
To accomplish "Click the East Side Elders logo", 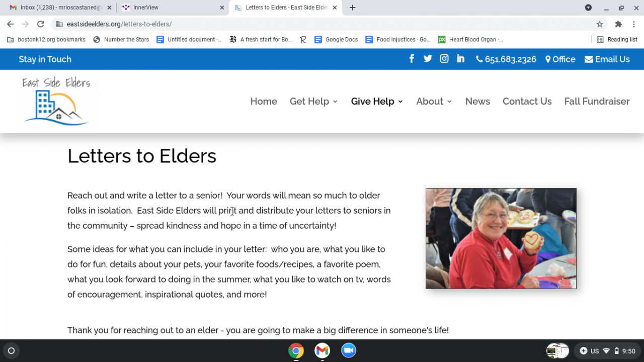I will (x=56, y=101).
